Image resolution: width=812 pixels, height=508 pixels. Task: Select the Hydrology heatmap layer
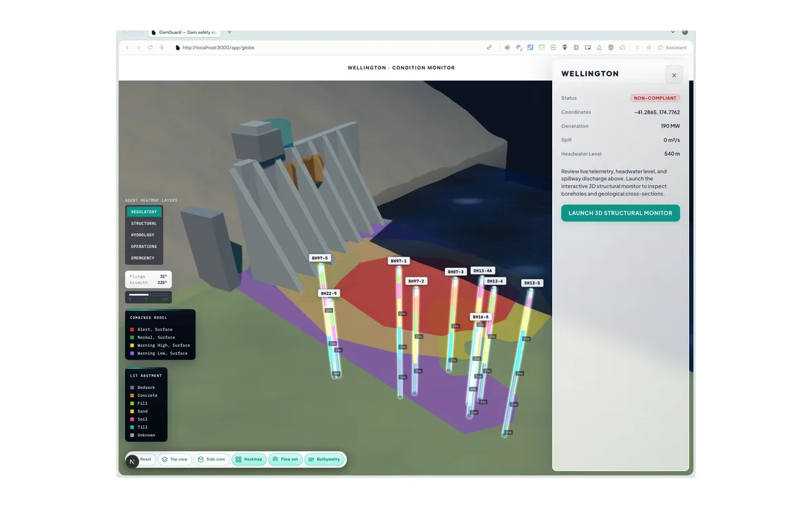[x=144, y=235]
